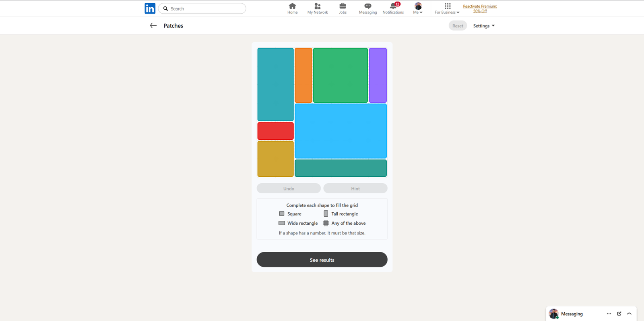
Task: Open the Messaging icon in navbar
Action: click(x=367, y=6)
